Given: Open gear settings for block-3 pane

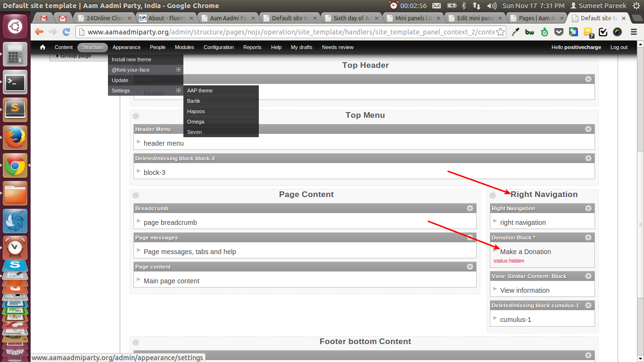Looking at the screenshot, I should tap(588, 158).
